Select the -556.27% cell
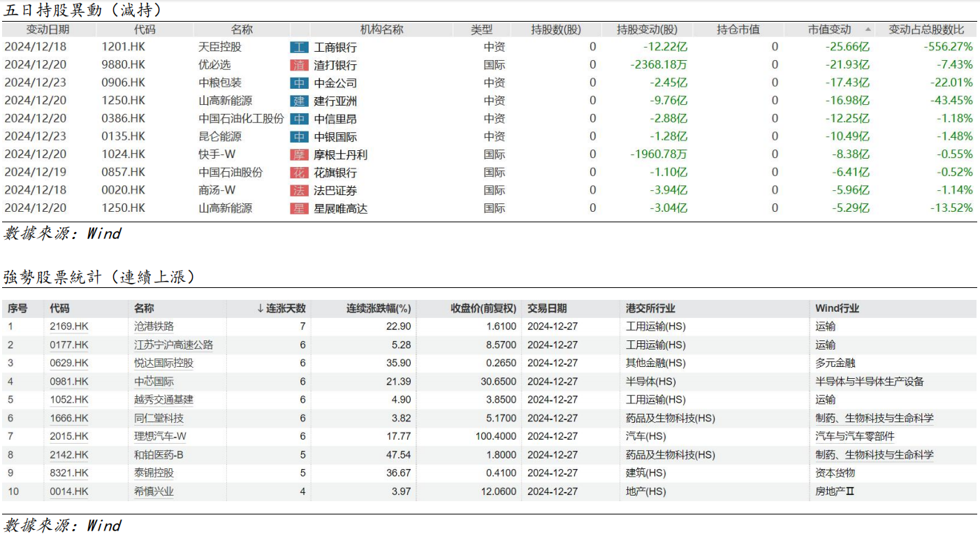The image size is (980, 541). pyautogui.click(x=948, y=47)
